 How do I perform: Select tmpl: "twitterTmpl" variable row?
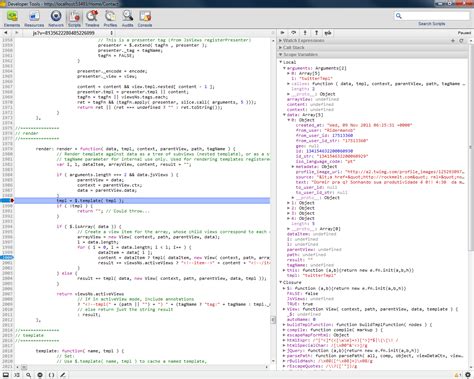(x=311, y=275)
